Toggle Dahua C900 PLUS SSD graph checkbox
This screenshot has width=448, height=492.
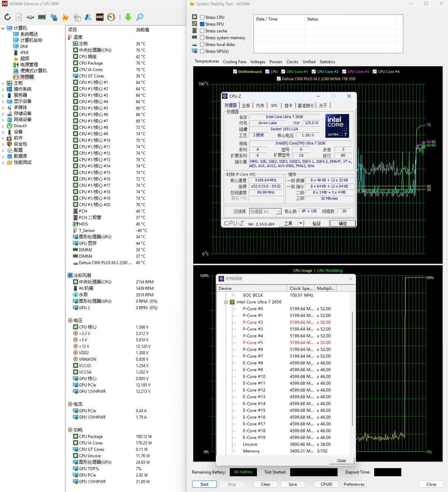[279, 79]
